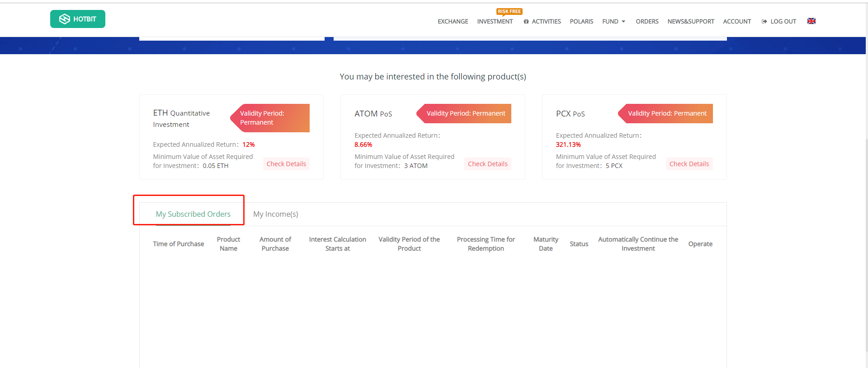
Task: Click the 12% annualized return value
Action: pos(249,144)
